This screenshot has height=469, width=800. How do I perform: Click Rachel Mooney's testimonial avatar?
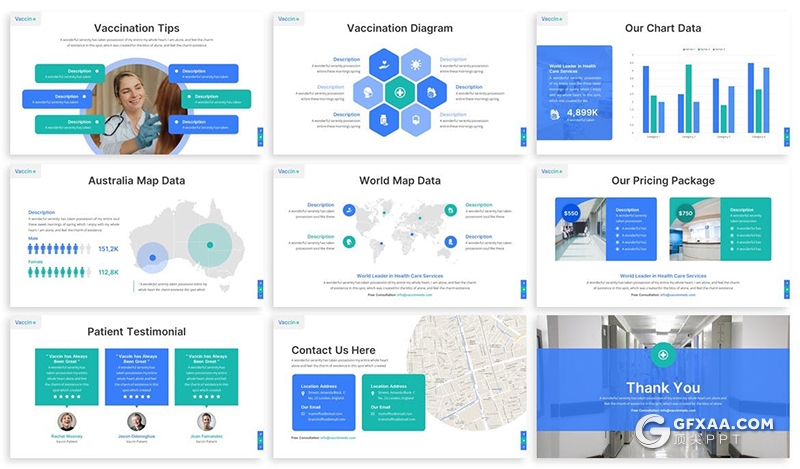coord(67,421)
